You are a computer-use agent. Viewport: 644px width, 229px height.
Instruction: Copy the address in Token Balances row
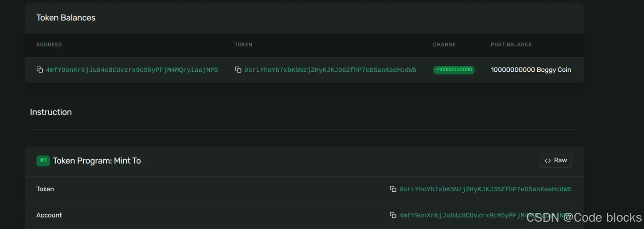40,70
